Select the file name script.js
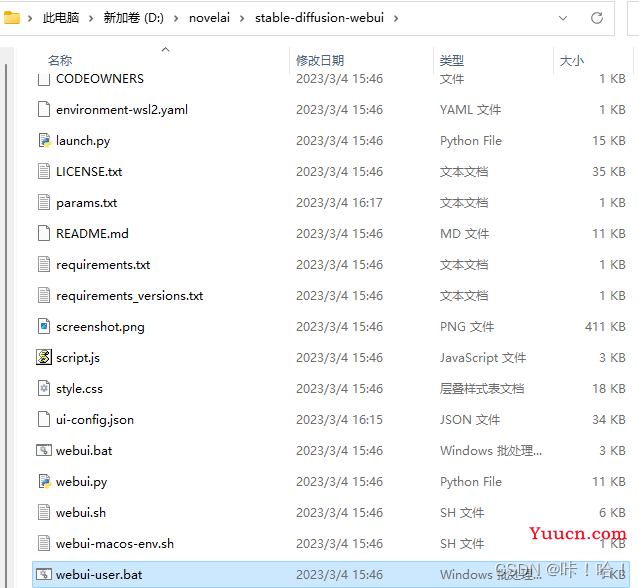This screenshot has width=639, height=588. pyautogui.click(x=78, y=357)
